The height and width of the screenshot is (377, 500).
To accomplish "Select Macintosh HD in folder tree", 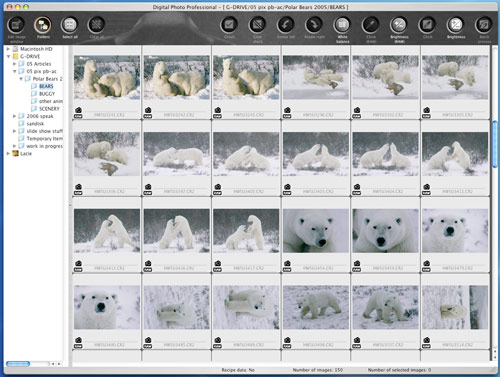I will [x=36, y=49].
